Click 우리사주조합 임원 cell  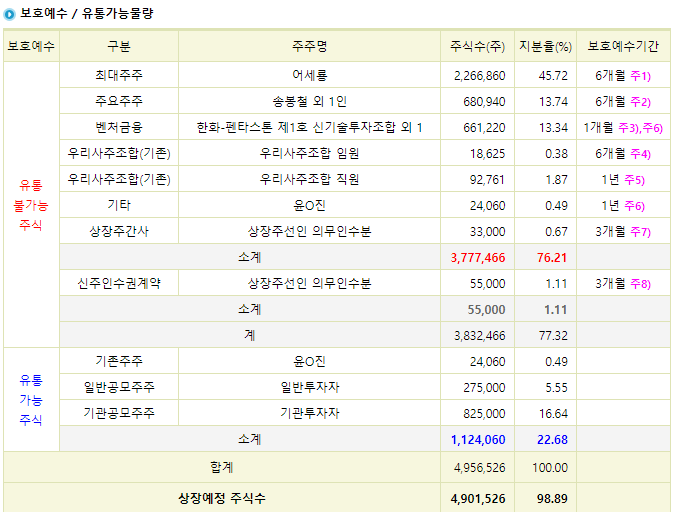tap(309, 153)
